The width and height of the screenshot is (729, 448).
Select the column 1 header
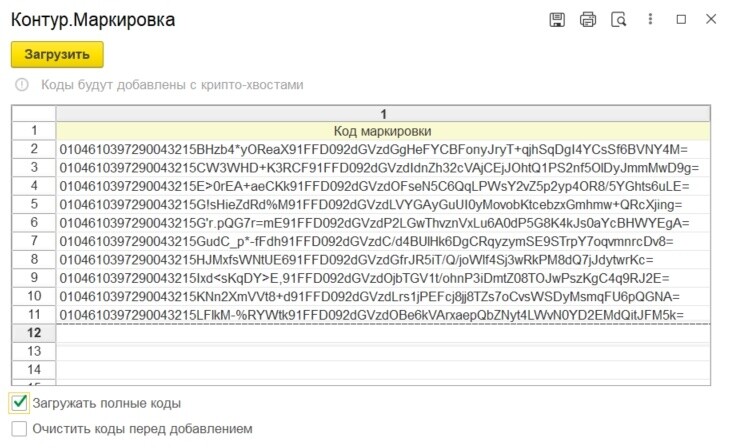coord(383,114)
